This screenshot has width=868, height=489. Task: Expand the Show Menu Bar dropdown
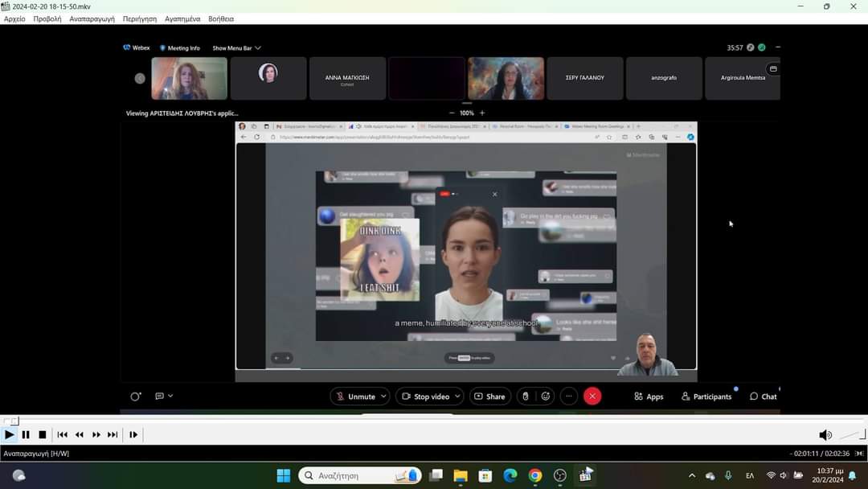pos(236,48)
